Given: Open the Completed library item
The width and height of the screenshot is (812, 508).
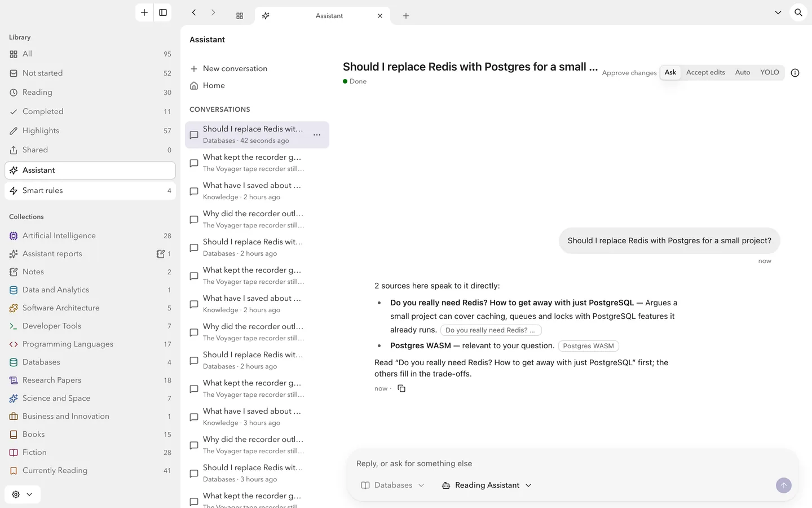Looking at the screenshot, I should click(90, 112).
